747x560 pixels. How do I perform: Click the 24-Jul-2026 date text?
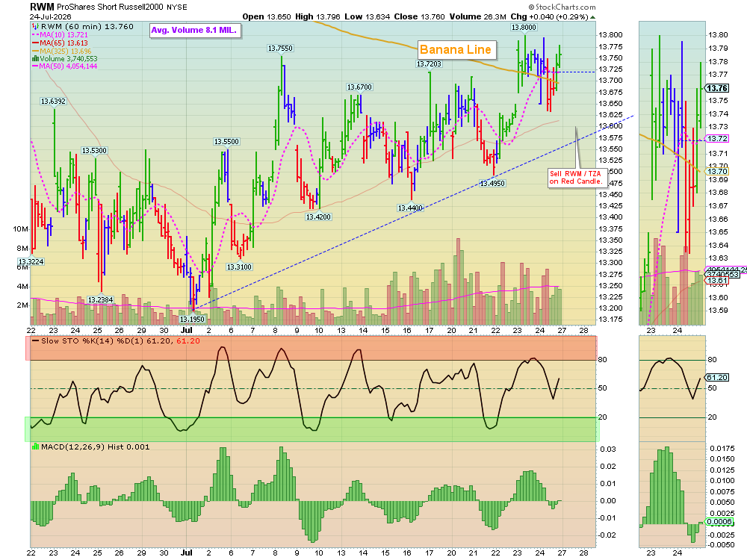pos(51,16)
